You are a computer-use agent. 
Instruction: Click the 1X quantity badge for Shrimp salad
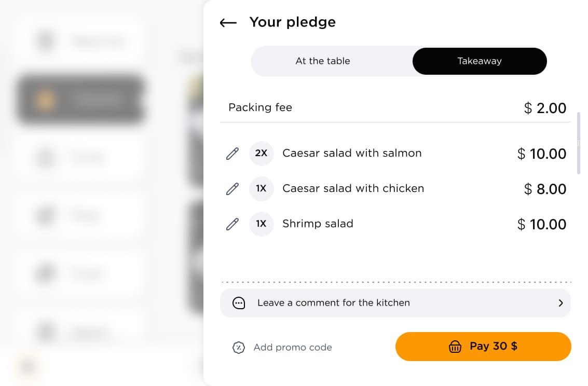pyautogui.click(x=262, y=224)
